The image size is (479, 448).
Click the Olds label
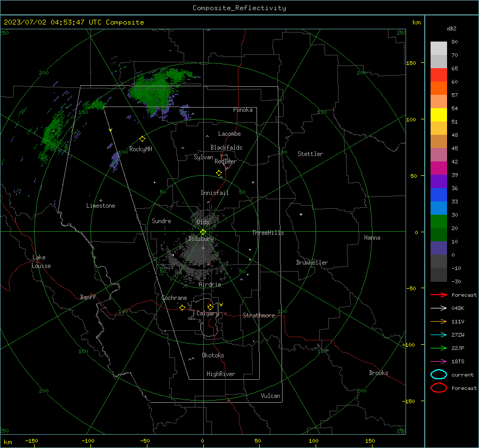click(x=203, y=222)
